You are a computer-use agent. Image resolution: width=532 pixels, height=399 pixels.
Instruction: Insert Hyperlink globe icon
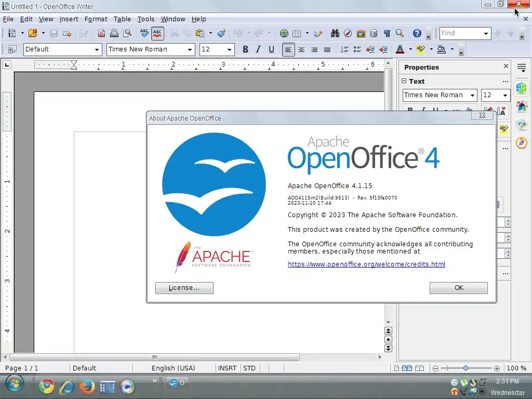pyautogui.click(x=284, y=33)
